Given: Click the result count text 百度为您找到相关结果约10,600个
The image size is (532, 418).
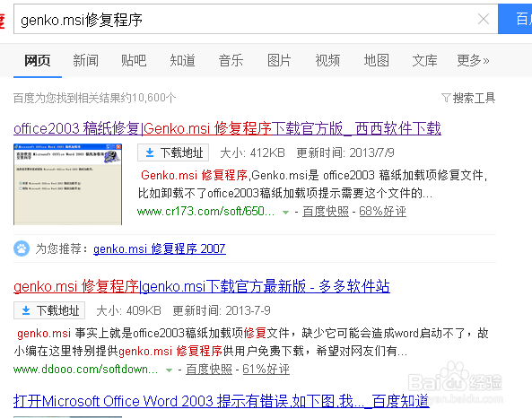Looking at the screenshot, I should [x=95, y=98].
